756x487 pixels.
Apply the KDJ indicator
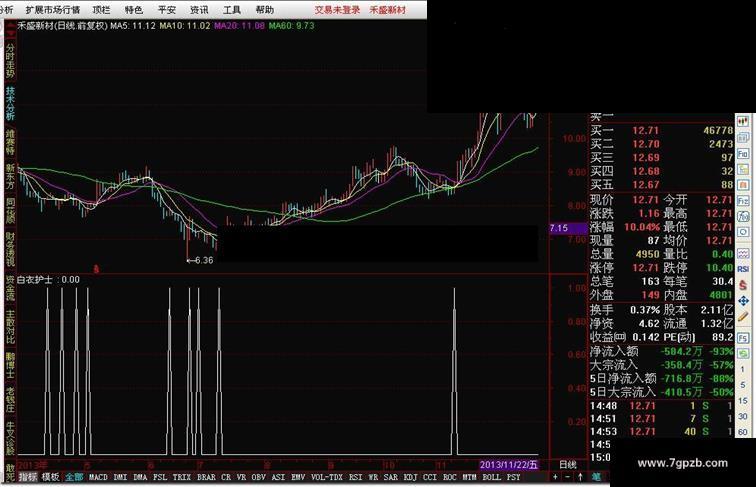click(x=410, y=477)
